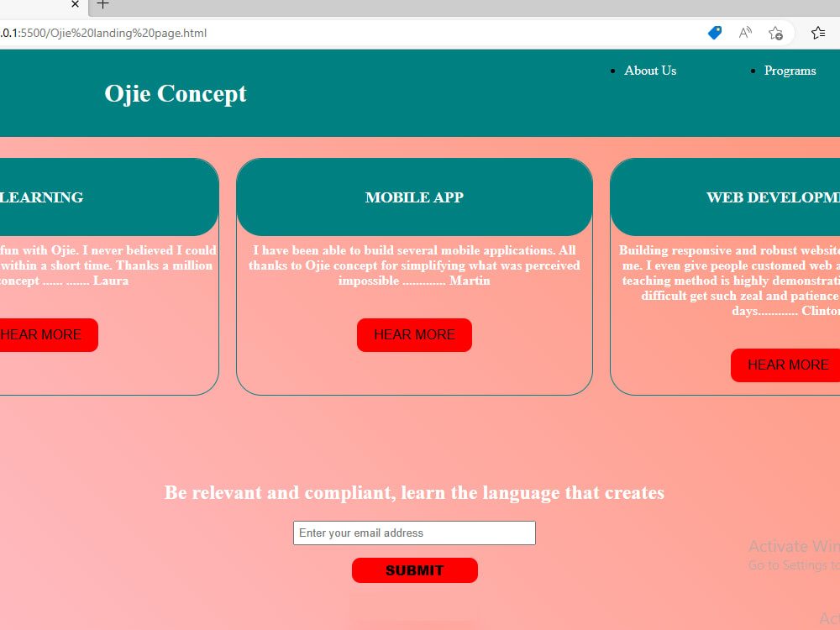The height and width of the screenshot is (630, 840).
Task: Select the Ojie Concept site title
Action: tap(175, 93)
